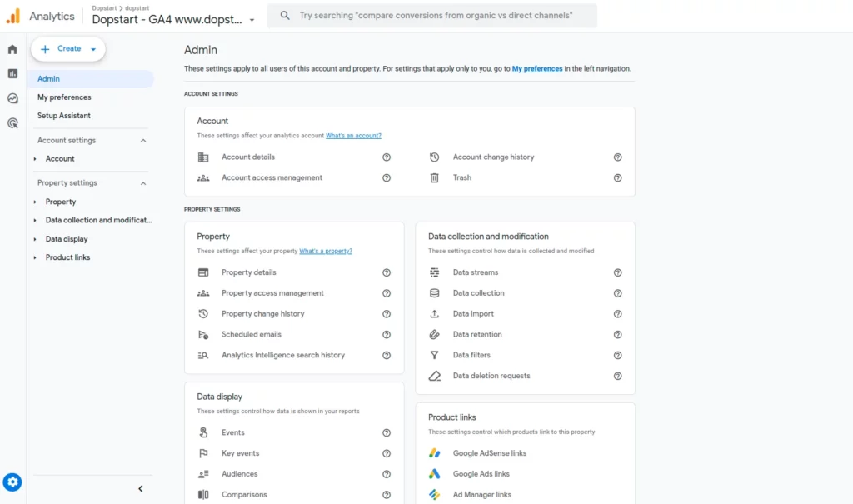Open the property selector dropdown arrow
The width and height of the screenshot is (853, 504).
(x=252, y=20)
